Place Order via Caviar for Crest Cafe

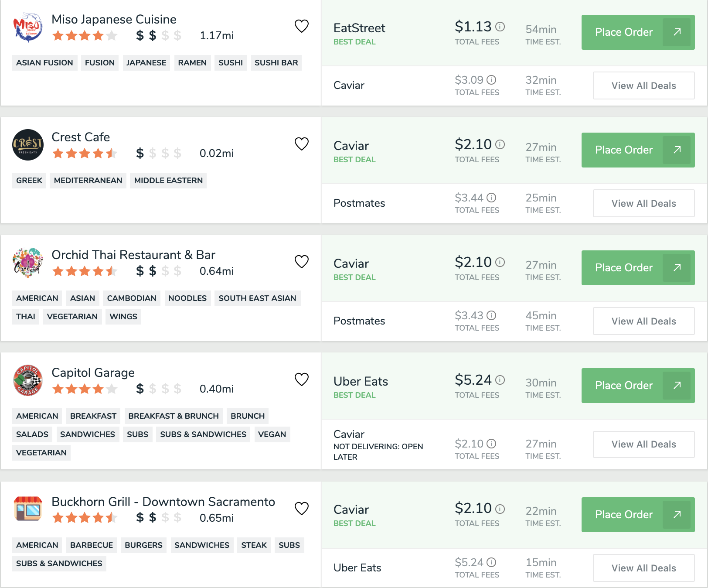(638, 150)
